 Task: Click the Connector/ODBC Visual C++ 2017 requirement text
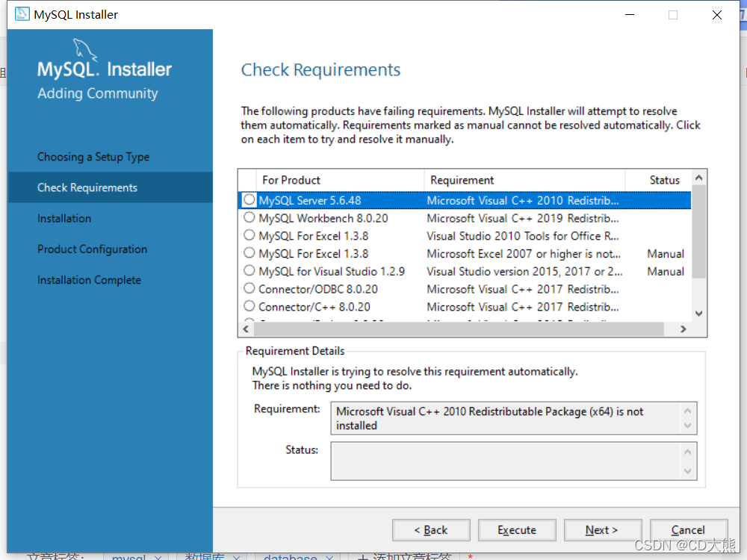click(x=523, y=289)
